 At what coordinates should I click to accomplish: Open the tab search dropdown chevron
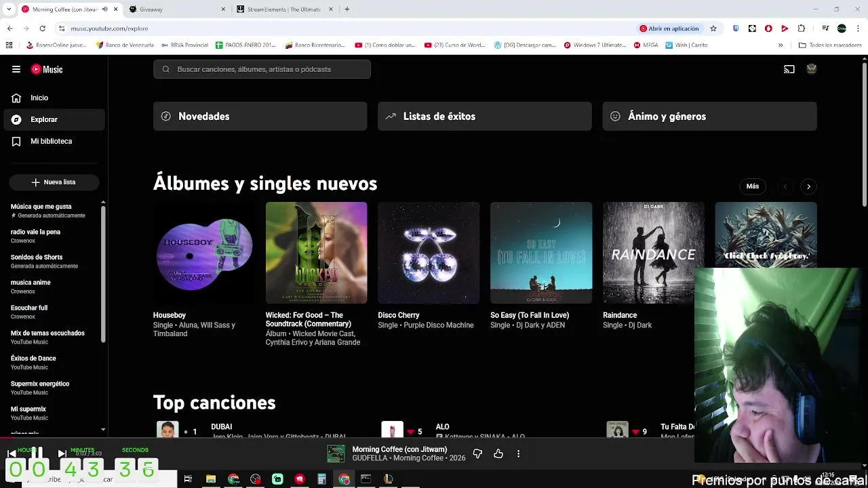(x=9, y=9)
